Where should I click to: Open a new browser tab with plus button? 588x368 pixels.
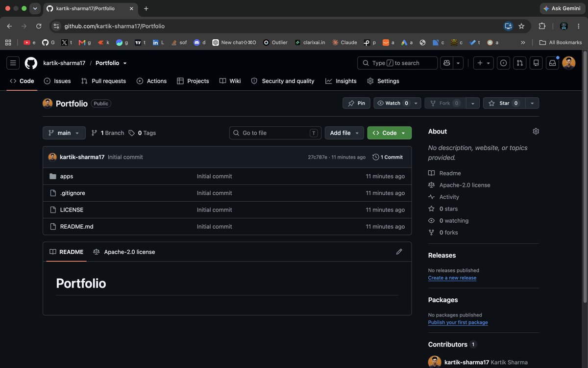pyautogui.click(x=146, y=8)
